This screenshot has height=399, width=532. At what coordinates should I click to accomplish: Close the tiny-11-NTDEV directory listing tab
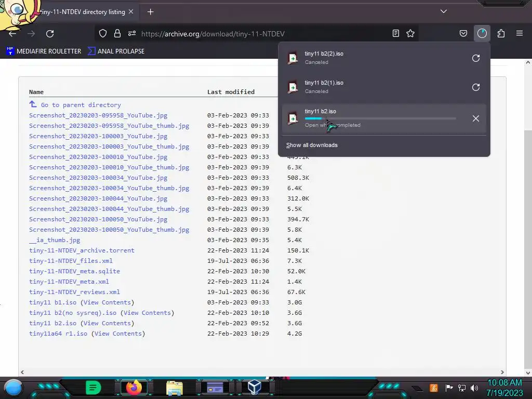tap(131, 11)
